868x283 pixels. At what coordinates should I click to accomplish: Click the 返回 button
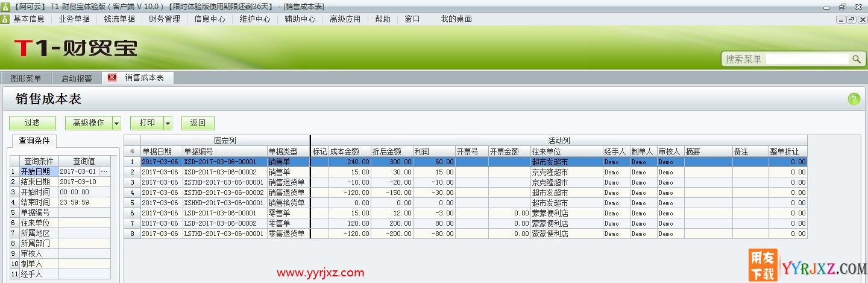[x=198, y=123]
